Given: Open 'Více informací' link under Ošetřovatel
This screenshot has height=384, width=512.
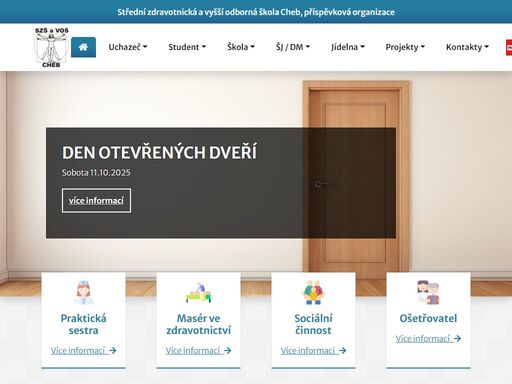Looking at the screenshot, I should [x=428, y=338].
